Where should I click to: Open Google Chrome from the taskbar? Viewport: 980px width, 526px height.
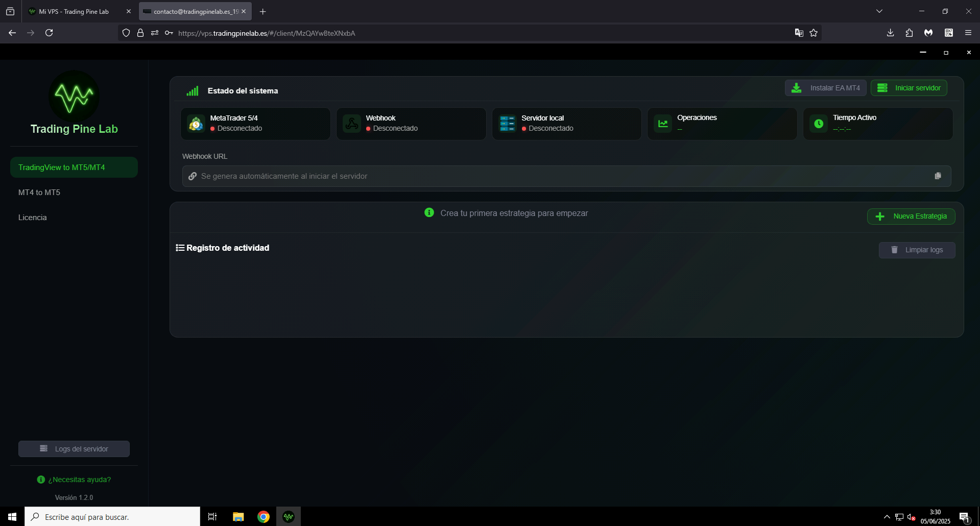click(x=263, y=516)
